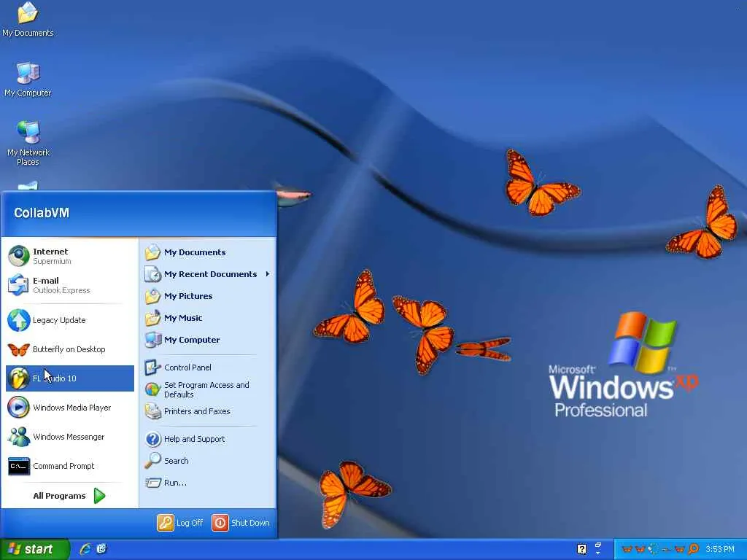Open Control Panel
747x560 pixels.
coord(208,367)
